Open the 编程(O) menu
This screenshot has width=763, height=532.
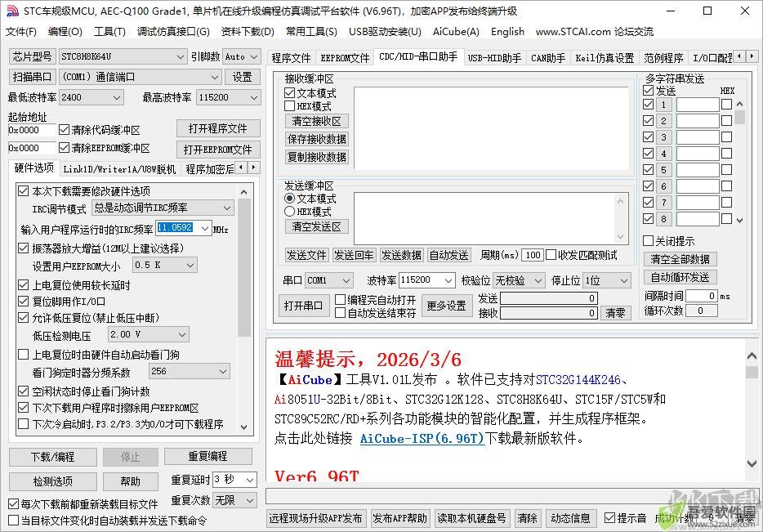(x=65, y=32)
